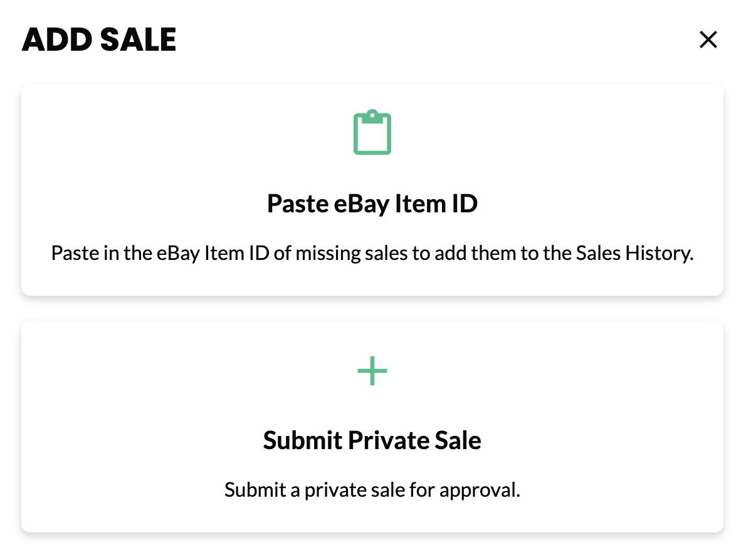Select the clipboard symbol above Paste eBay Item ID
The image size is (741, 560).
[x=372, y=132]
